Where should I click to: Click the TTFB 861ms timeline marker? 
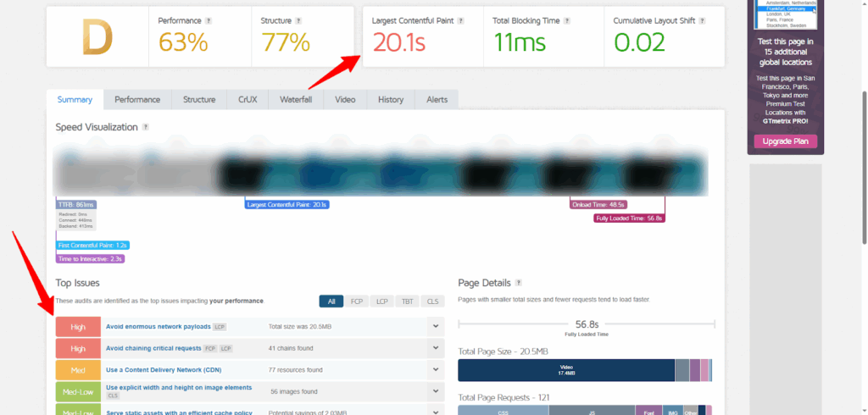[x=76, y=204]
